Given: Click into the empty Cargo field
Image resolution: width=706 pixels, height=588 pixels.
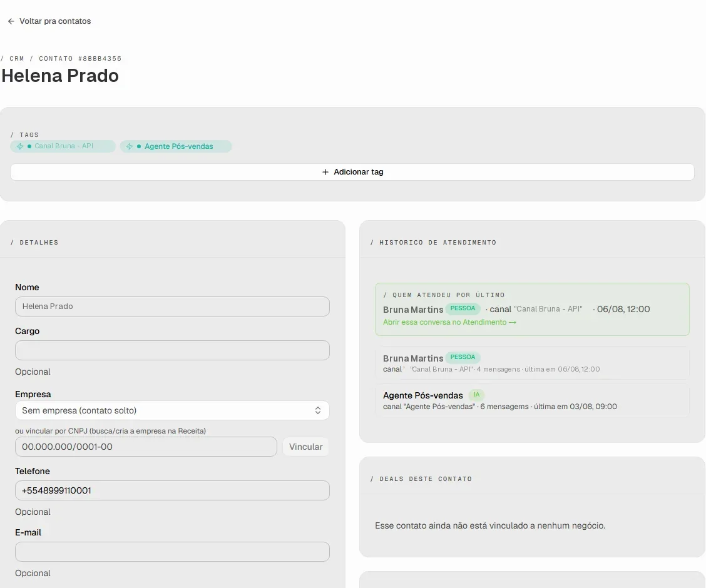Looking at the screenshot, I should tap(173, 350).
